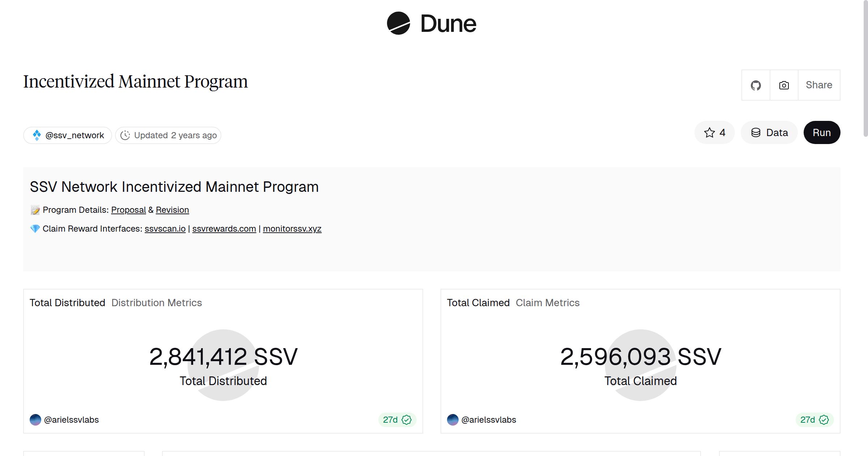
Task: Open the @ssv_network profile chip
Action: tap(68, 135)
